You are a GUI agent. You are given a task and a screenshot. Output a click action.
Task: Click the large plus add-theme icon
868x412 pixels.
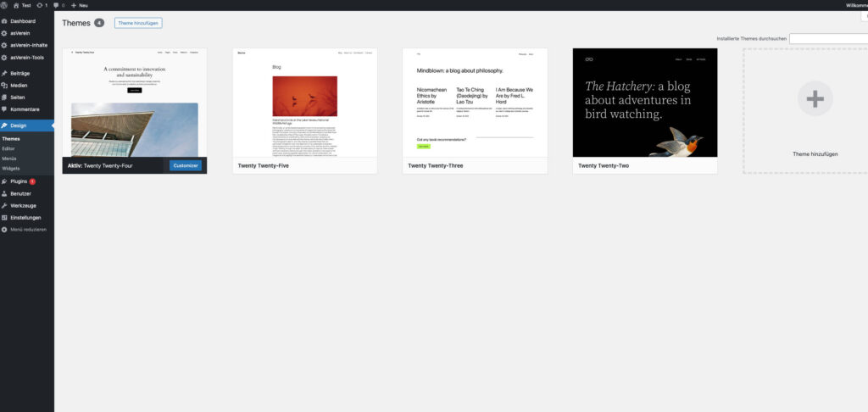coord(815,98)
